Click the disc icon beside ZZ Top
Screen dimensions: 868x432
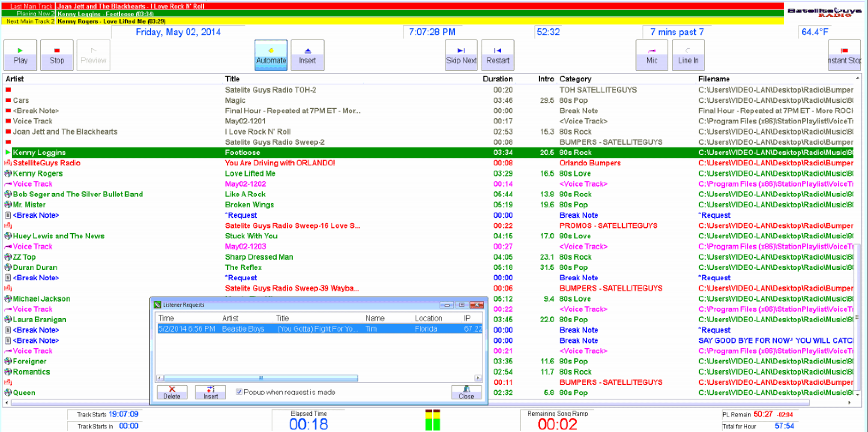(x=8, y=257)
